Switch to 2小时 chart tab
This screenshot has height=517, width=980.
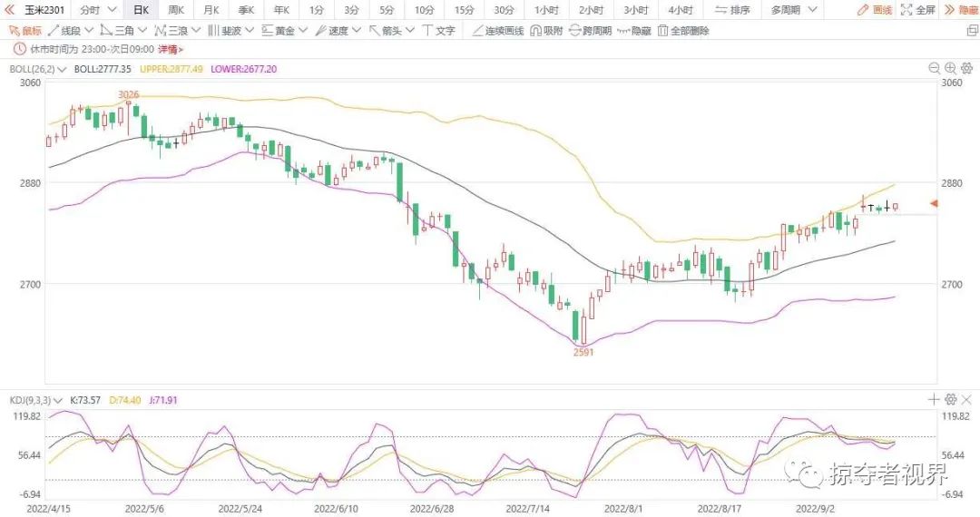[x=591, y=10]
